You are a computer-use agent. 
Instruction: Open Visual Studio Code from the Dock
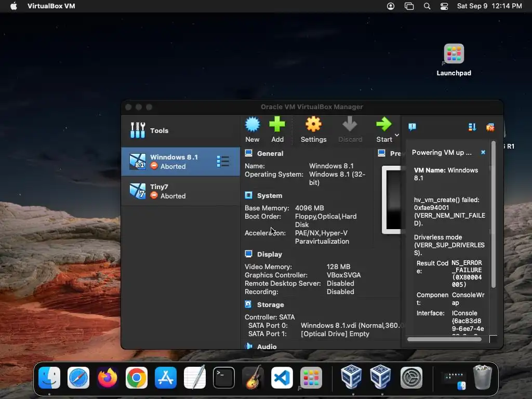pos(282,378)
